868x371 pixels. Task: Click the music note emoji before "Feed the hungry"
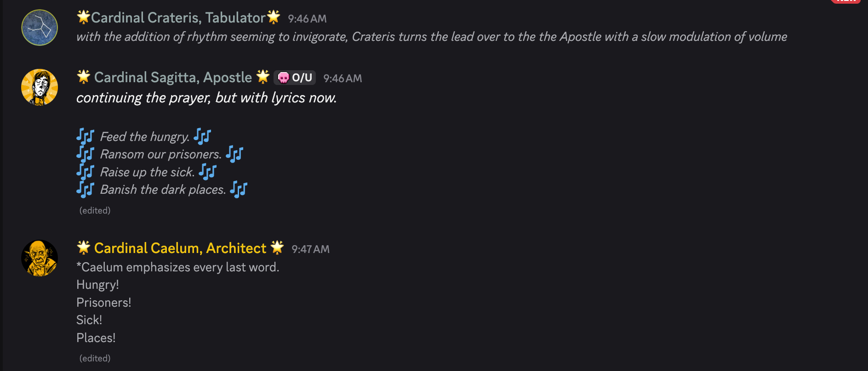[85, 136]
